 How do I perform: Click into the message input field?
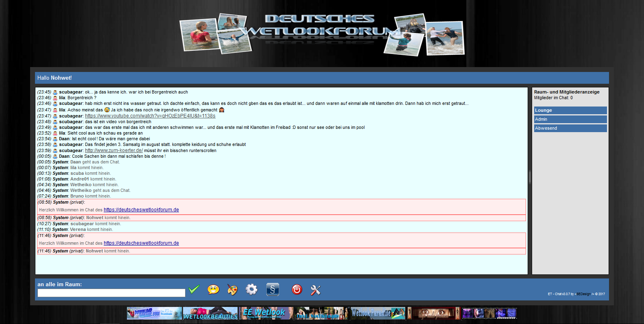pos(111,293)
